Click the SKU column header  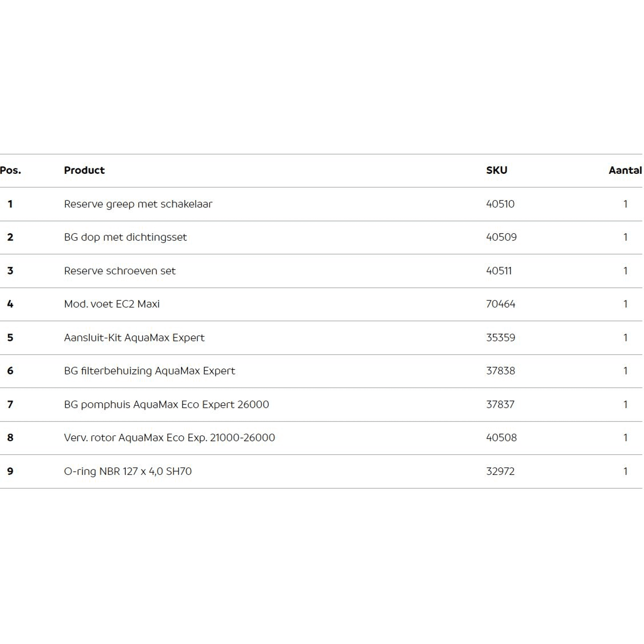point(496,170)
